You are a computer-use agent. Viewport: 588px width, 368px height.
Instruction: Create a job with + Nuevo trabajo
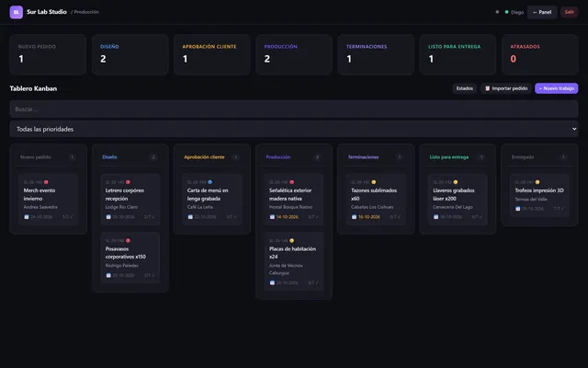click(x=557, y=88)
